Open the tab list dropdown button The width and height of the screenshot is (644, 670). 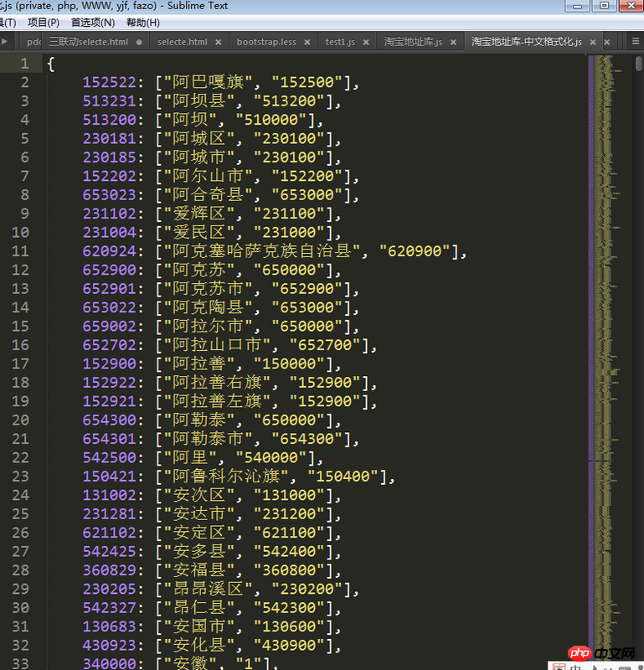pyautogui.click(x=636, y=41)
